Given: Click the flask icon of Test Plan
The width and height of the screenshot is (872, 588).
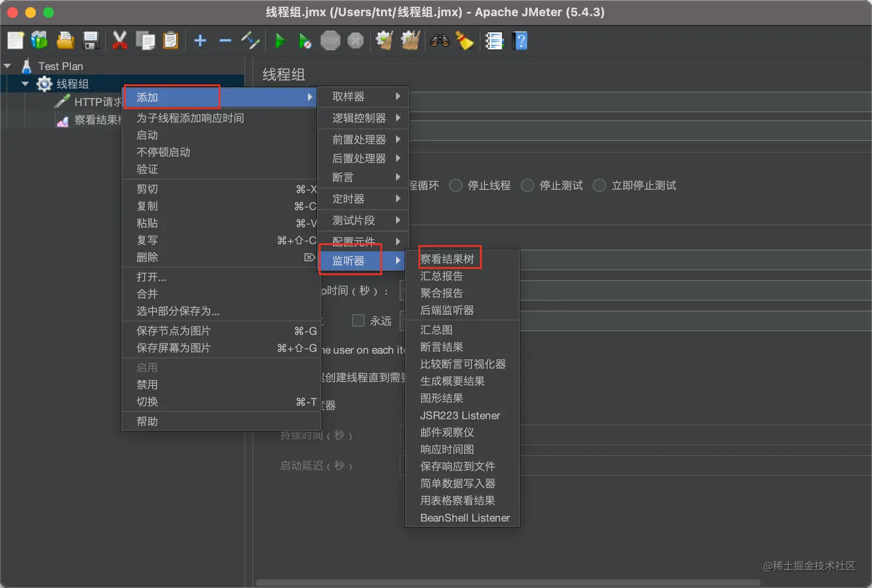Looking at the screenshot, I should click(x=26, y=66).
